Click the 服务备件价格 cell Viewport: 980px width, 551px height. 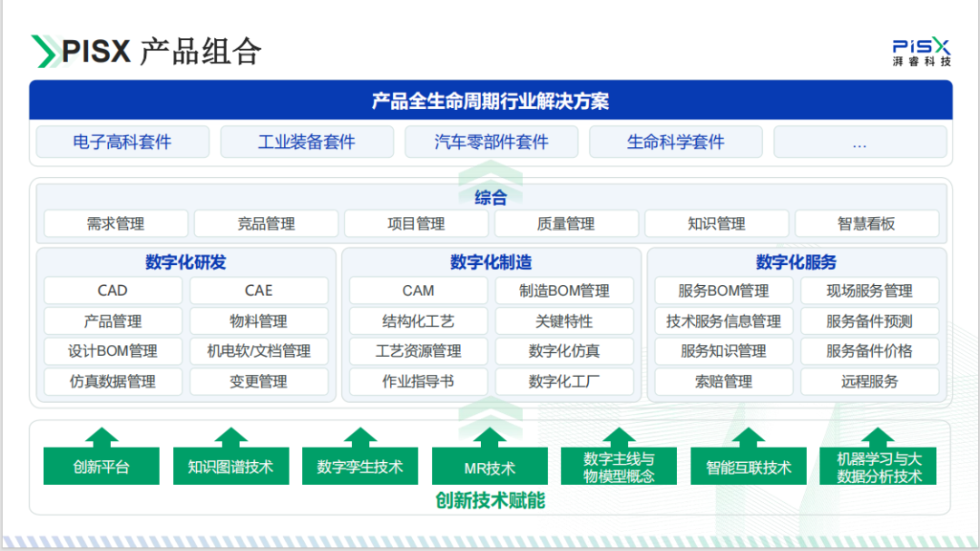click(x=870, y=351)
